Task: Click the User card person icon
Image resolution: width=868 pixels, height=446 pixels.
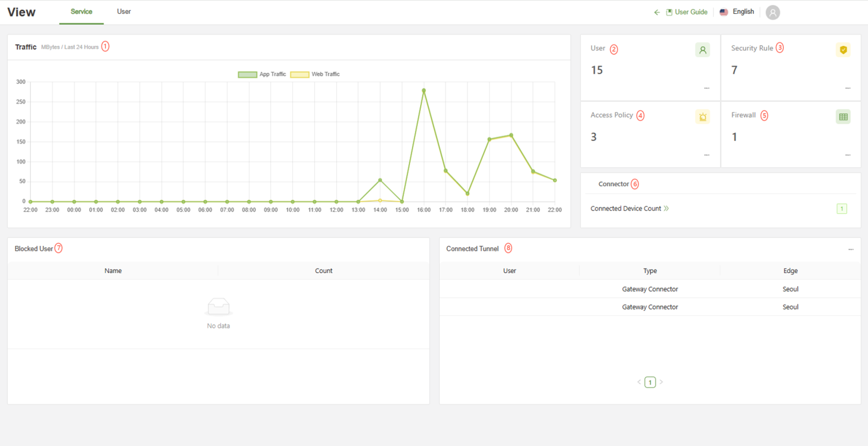Action: point(702,50)
